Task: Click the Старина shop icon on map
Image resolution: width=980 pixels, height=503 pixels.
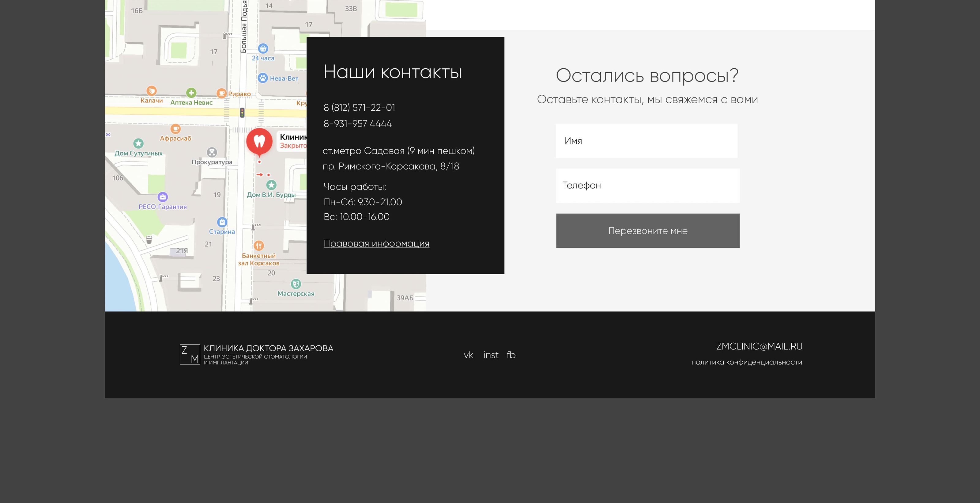Action: (x=222, y=222)
